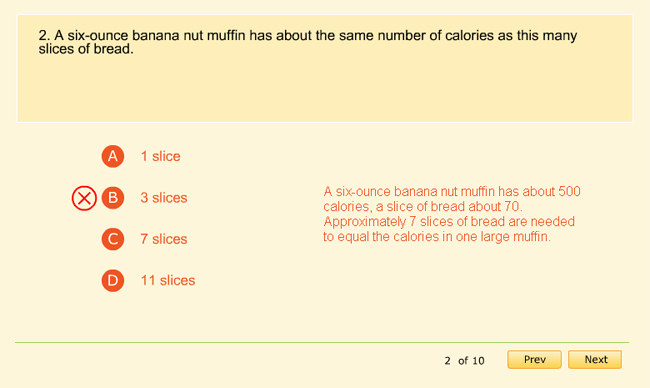The image size is (650, 388).
Task: Select the circle icon for answer A
Action: point(113,156)
